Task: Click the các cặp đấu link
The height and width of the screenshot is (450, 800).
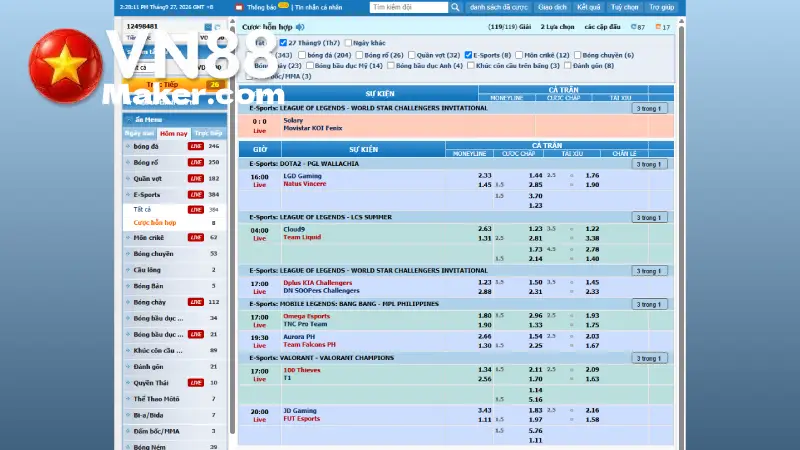Action: coord(602,27)
